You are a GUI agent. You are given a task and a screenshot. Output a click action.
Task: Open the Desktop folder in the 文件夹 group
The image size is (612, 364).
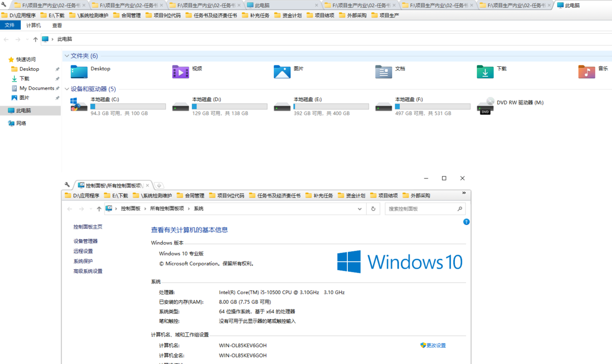click(79, 72)
